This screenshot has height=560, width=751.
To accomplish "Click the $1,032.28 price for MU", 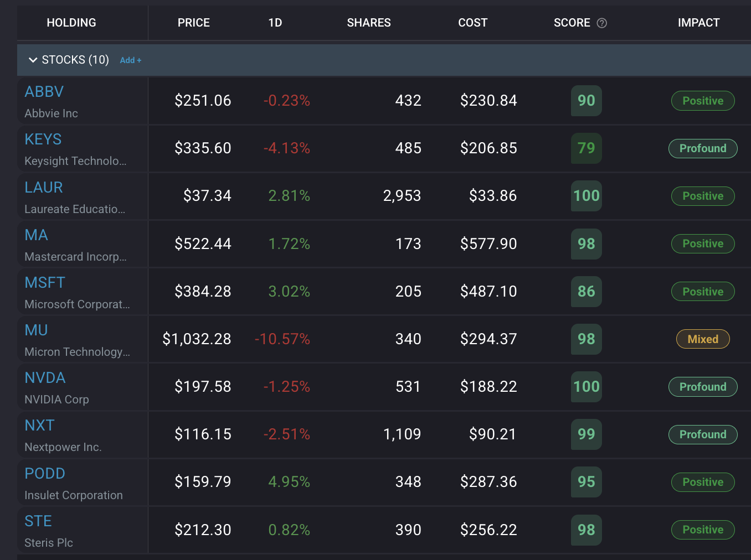I will pyautogui.click(x=197, y=339).
